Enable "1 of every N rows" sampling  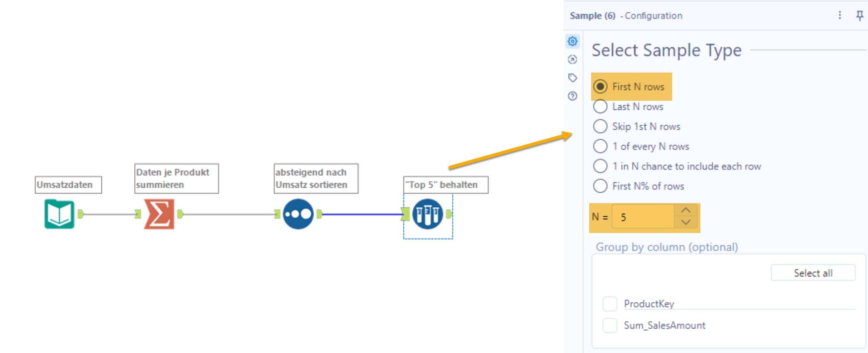(600, 146)
